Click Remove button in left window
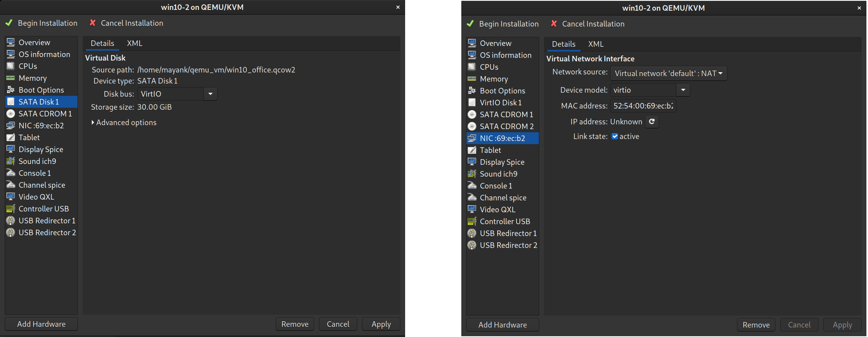 pos(295,324)
